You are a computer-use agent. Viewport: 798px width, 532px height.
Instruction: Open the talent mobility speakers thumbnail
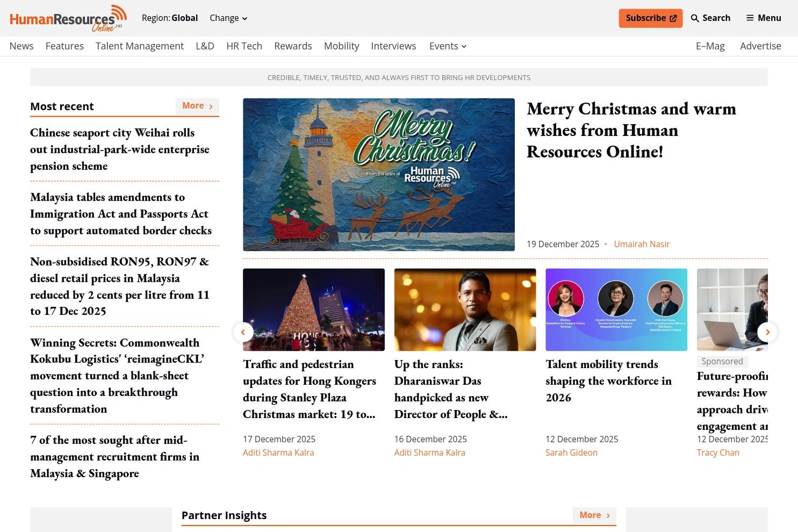pyautogui.click(x=616, y=310)
